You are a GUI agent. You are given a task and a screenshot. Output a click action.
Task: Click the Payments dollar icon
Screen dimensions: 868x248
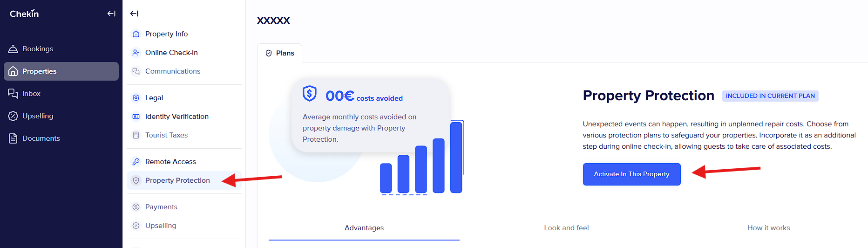point(136,207)
